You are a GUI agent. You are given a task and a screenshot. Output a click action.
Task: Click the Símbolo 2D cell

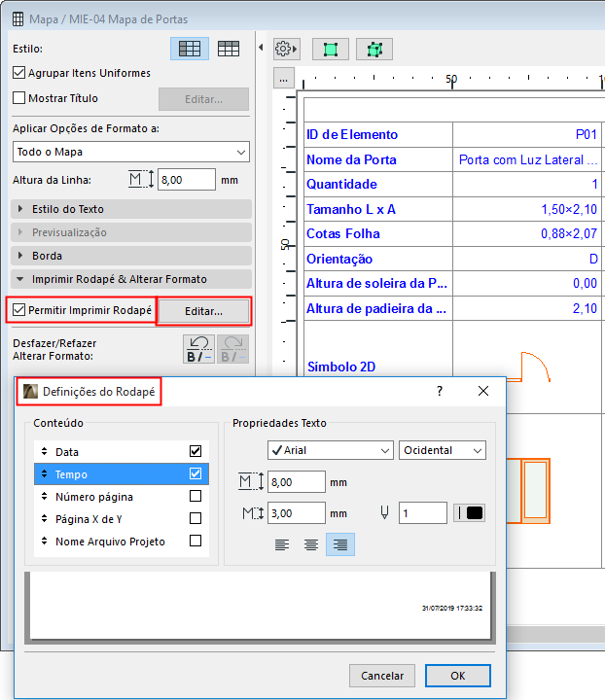point(378,367)
